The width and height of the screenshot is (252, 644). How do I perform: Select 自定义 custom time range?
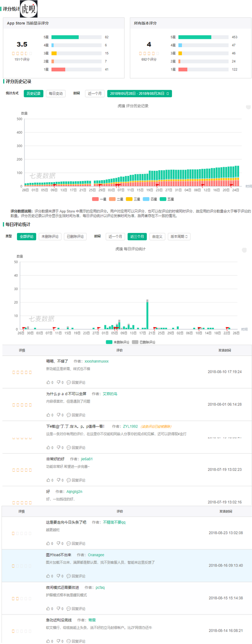pyautogui.click(x=157, y=236)
